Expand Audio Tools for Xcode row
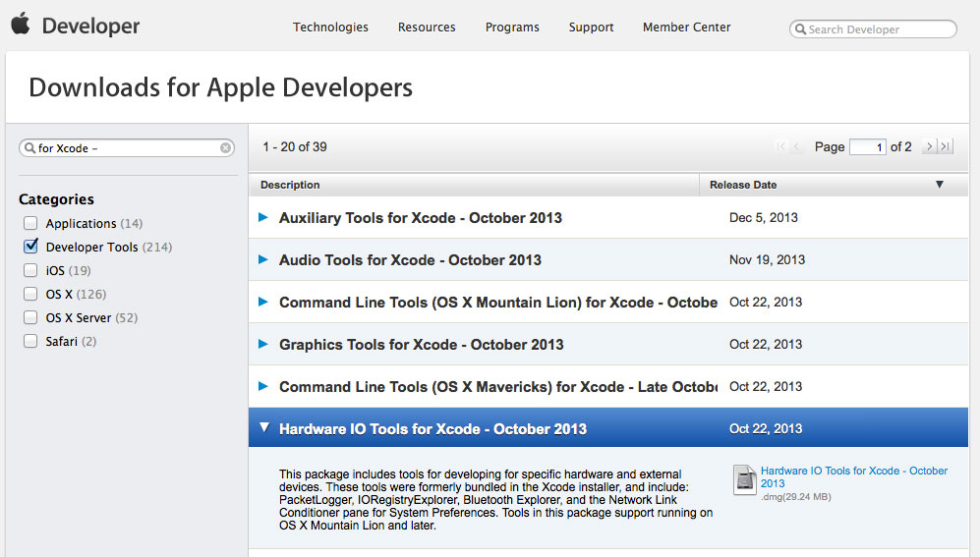Screen dimensions: 980x557 [263, 259]
